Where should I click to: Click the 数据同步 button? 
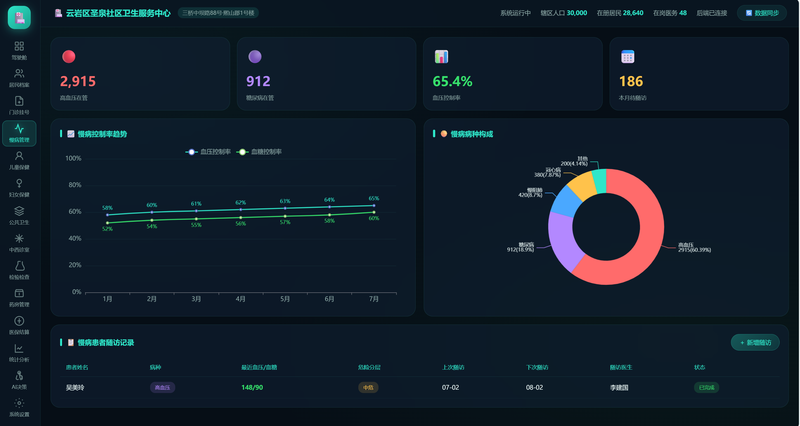pos(762,13)
